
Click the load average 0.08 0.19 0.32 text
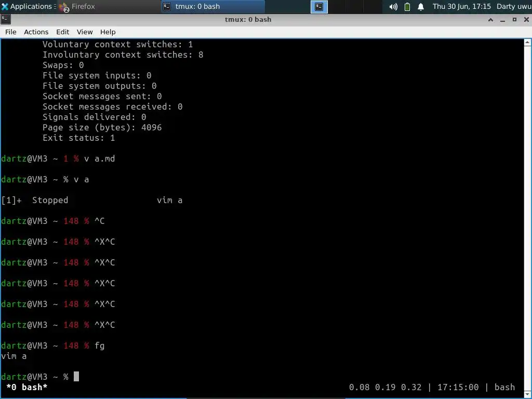pyautogui.click(x=385, y=387)
